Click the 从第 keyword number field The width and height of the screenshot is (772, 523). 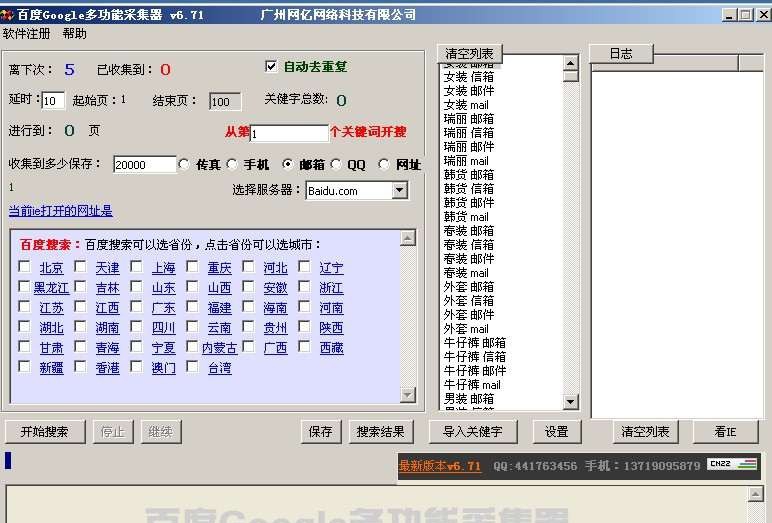coord(289,133)
